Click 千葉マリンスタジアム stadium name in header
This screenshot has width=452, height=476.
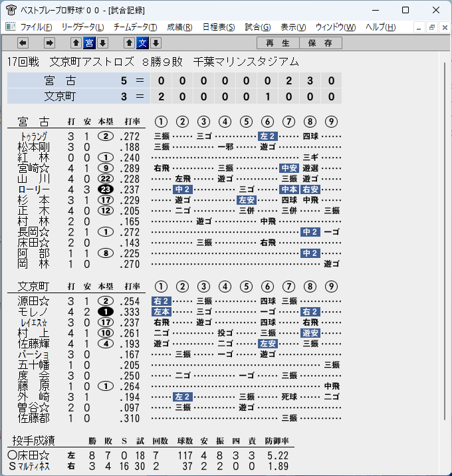(x=246, y=62)
